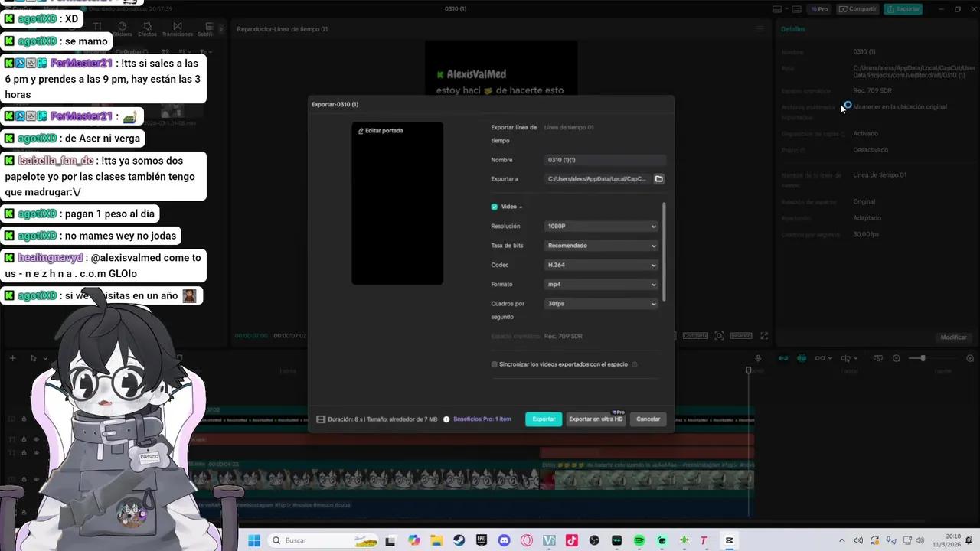The height and width of the screenshot is (551, 980).
Task: Click the info icon beside Sincronizar option
Action: 635,364
